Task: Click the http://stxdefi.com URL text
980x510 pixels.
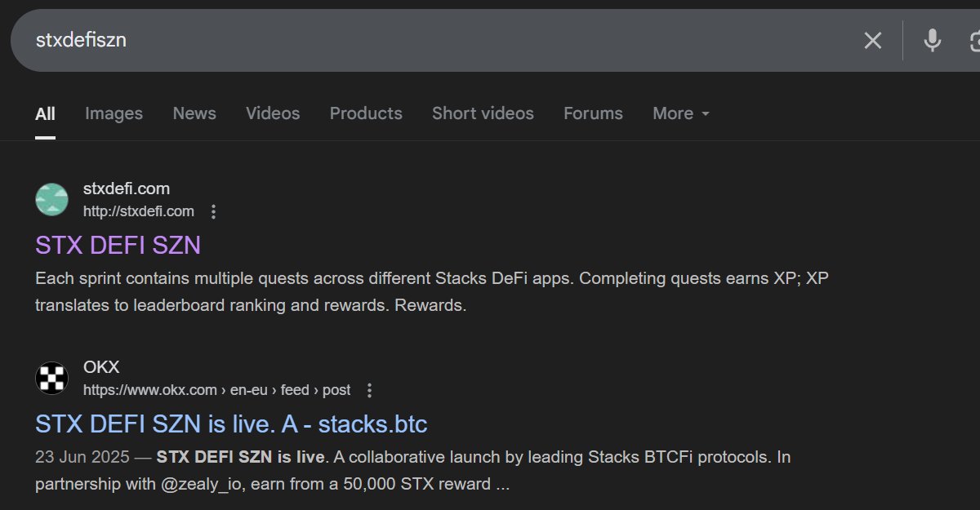Action: tap(139, 211)
